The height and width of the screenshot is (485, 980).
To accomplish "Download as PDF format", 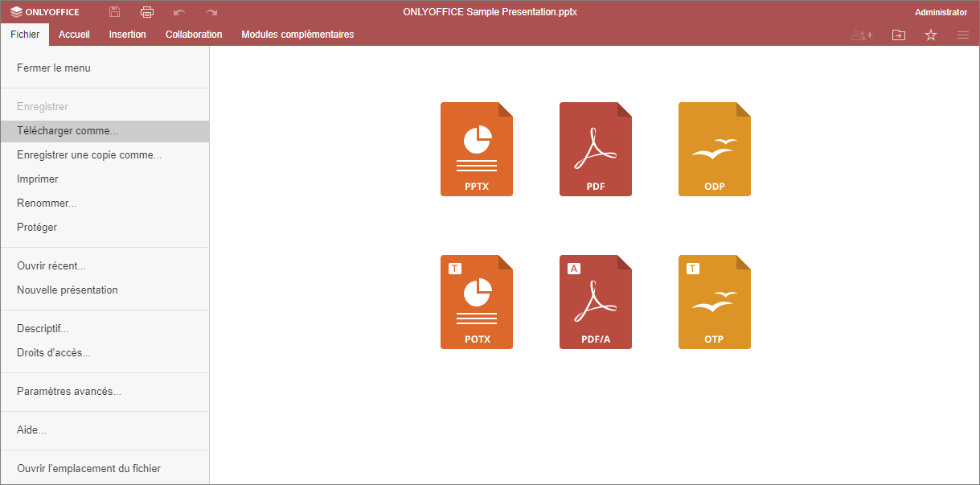I will pos(596,149).
